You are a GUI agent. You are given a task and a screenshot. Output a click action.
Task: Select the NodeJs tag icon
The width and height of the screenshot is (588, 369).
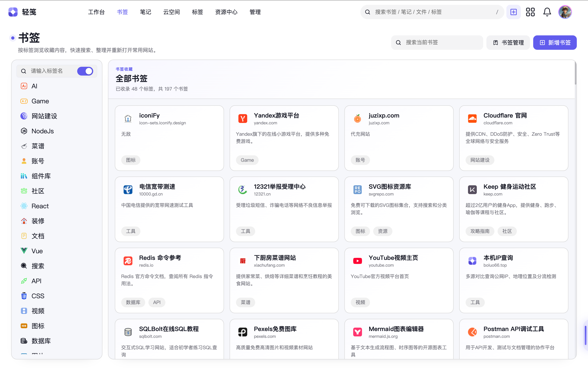[x=24, y=131]
